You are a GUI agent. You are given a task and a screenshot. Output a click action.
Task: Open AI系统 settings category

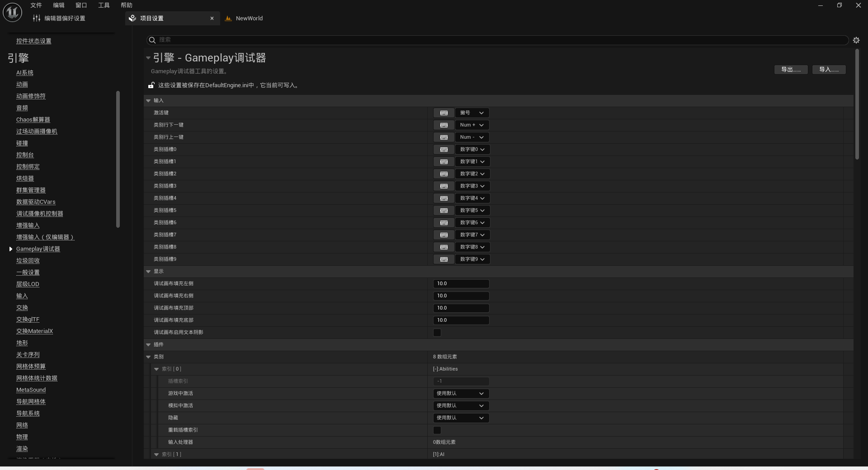pyautogui.click(x=25, y=73)
